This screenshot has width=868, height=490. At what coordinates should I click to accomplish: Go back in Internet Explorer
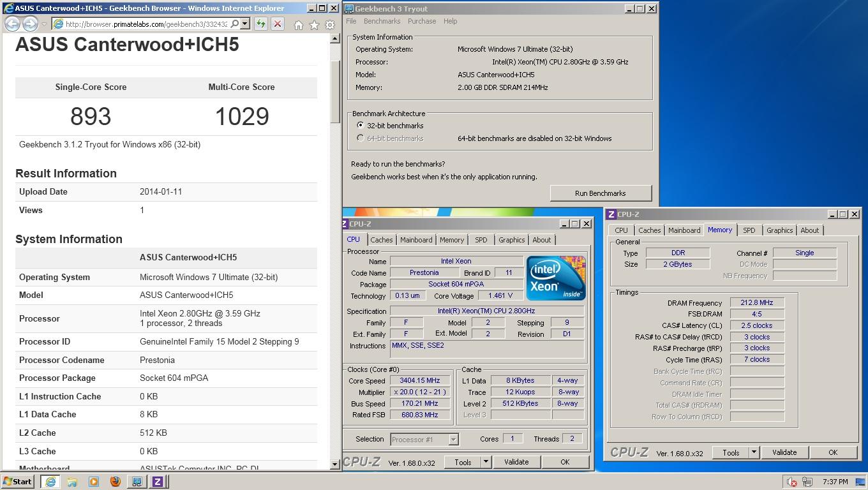12,24
